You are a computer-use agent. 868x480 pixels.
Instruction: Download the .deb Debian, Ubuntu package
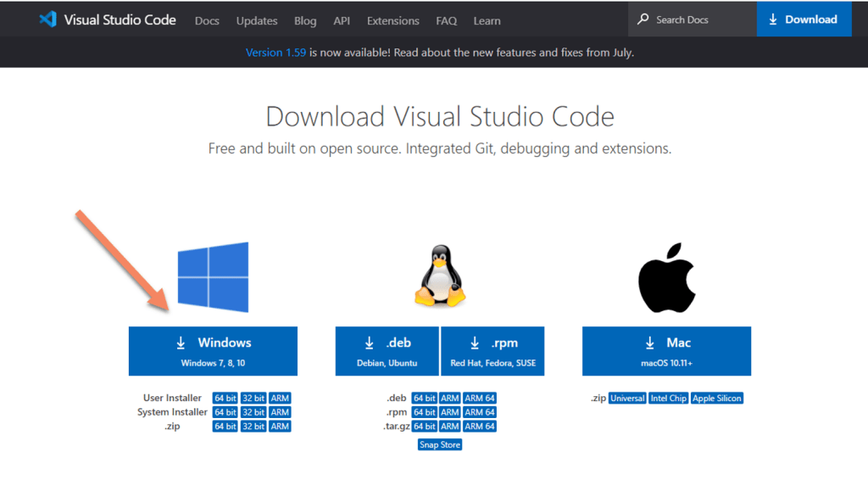pyautogui.click(x=387, y=350)
